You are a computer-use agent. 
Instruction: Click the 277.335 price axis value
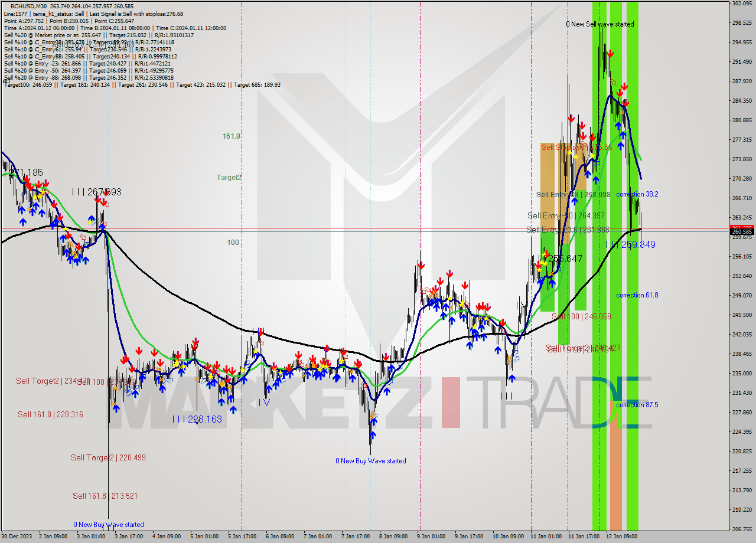point(742,140)
